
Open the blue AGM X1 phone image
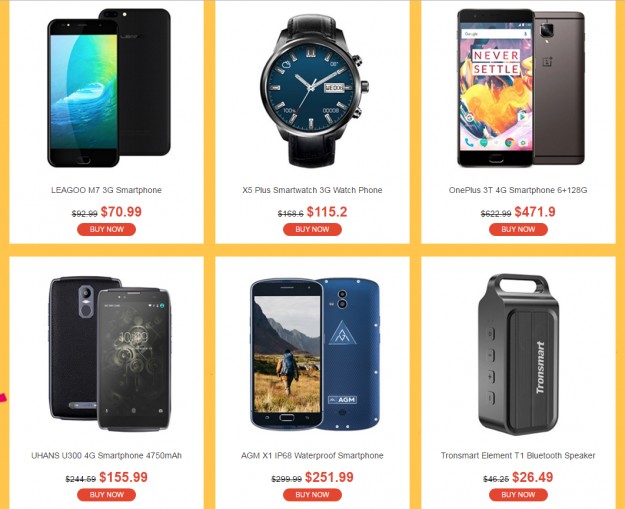click(315, 354)
